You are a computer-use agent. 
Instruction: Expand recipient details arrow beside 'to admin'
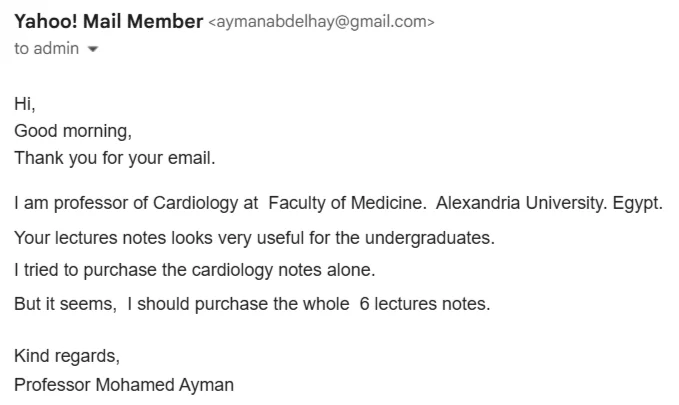pos(94,50)
